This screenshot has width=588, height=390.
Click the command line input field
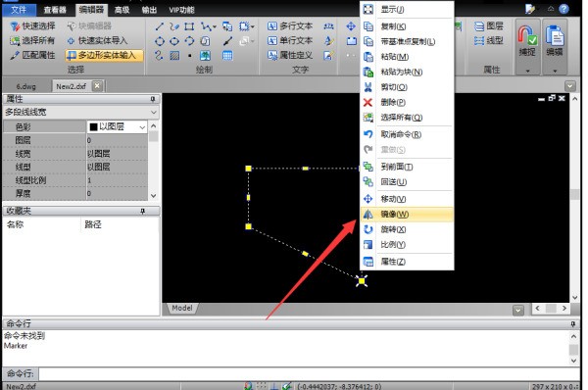pos(309,374)
